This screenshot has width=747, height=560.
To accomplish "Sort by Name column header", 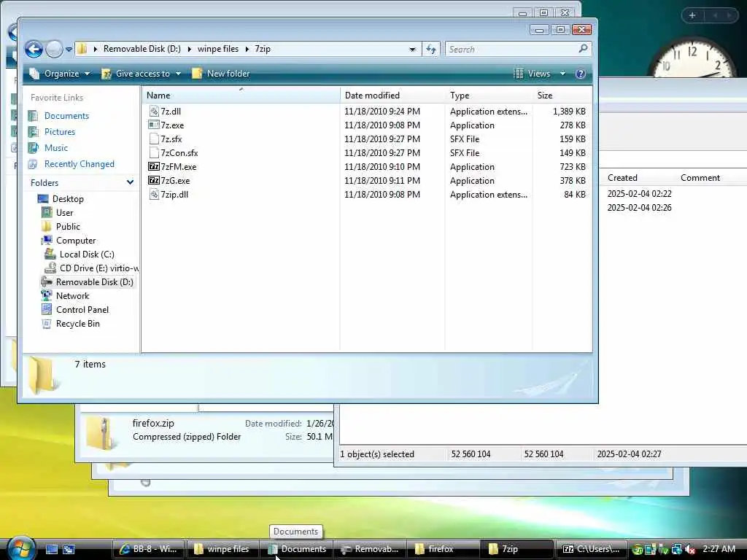I will [241, 96].
